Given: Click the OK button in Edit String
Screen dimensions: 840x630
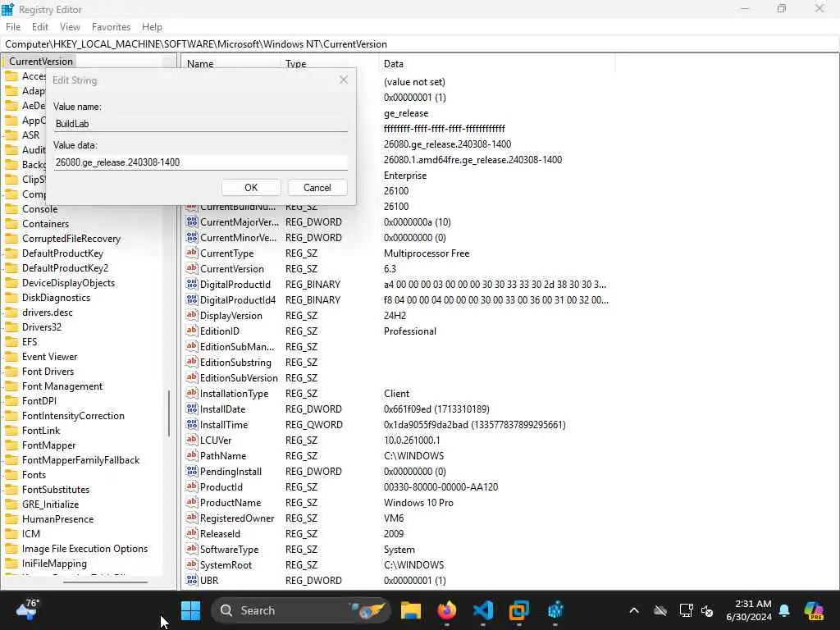Looking at the screenshot, I should click(251, 188).
